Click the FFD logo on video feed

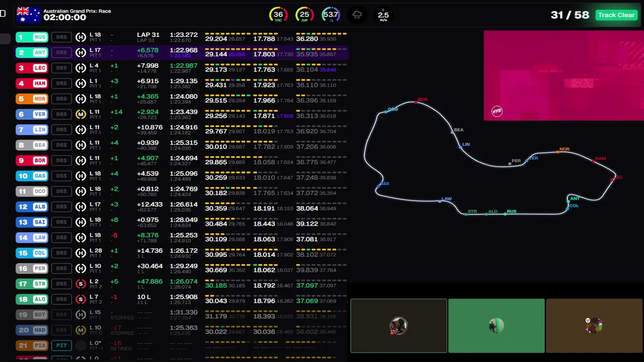tap(497, 111)
